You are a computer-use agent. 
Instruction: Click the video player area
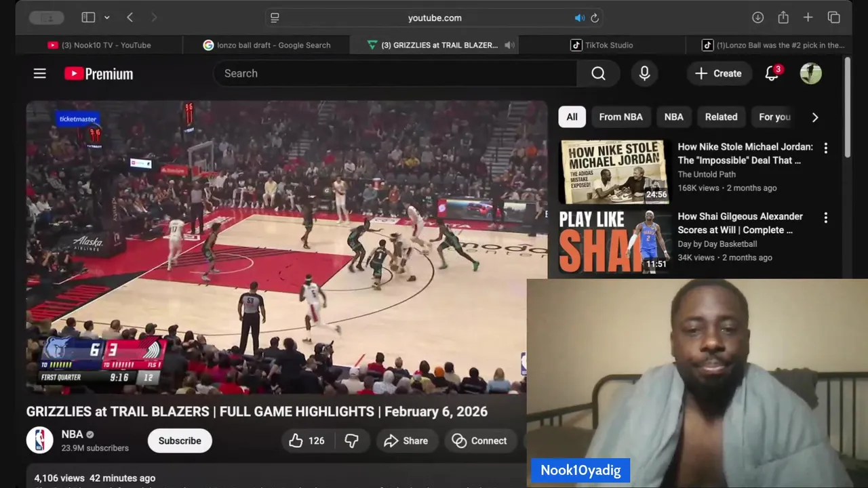coord(286,247)
